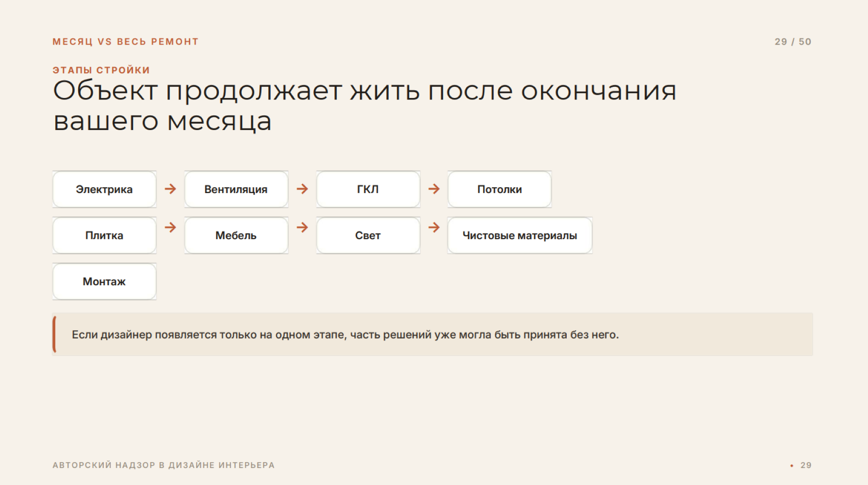Click the slide counter 29 / 50
The image size is (868, 485).
coord(793,42)
